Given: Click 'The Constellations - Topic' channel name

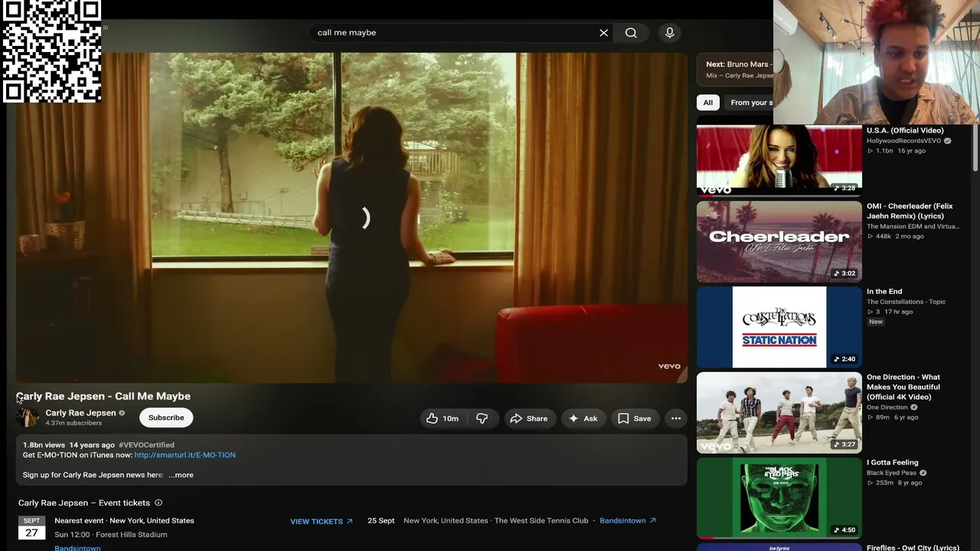Looking at the screenshot, I should 906,302.
